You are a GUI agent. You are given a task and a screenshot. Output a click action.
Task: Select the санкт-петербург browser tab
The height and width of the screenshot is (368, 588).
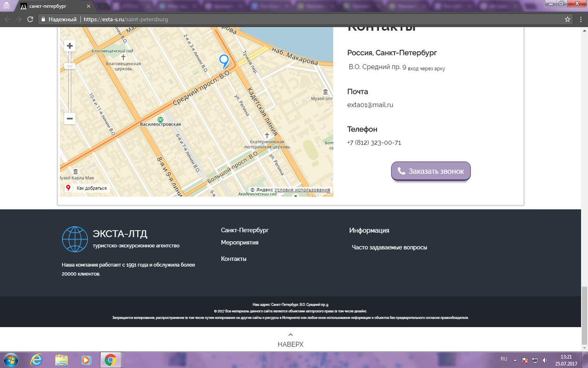(56, 6)
